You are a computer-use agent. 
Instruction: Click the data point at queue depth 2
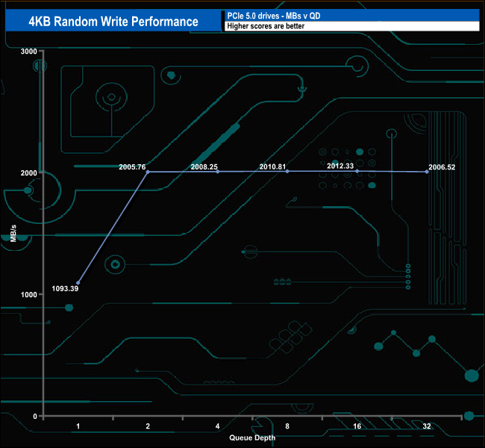point(148,172)
